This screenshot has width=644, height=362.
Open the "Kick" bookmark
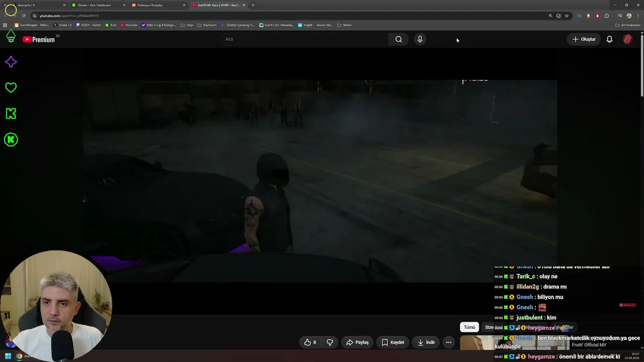tap(111, 25)
